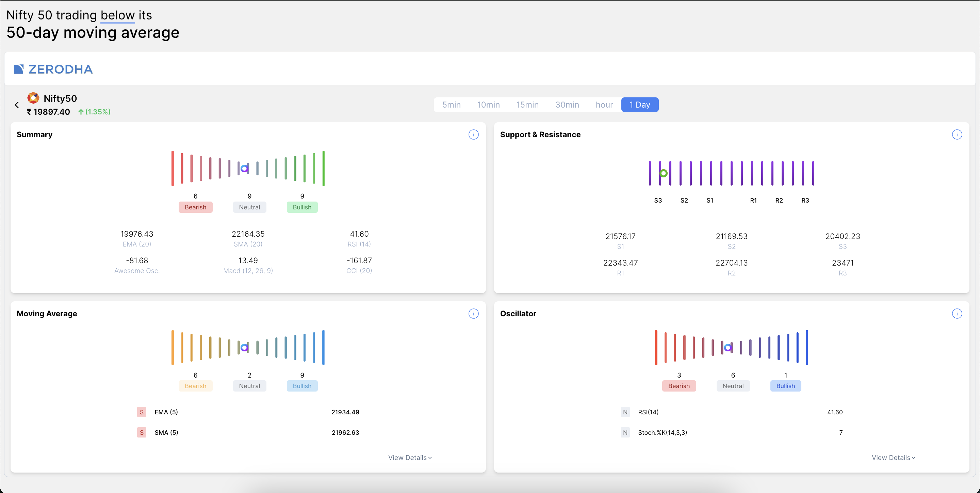Screen dimensions: 980x493
Task: Select the 5min timeframe tab
Action: (451, 105)
